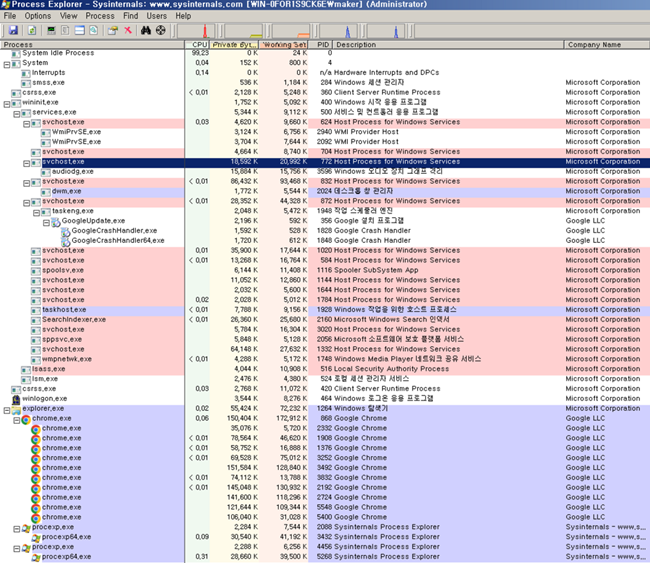Sort by the CPU column header

pos(197,44)
